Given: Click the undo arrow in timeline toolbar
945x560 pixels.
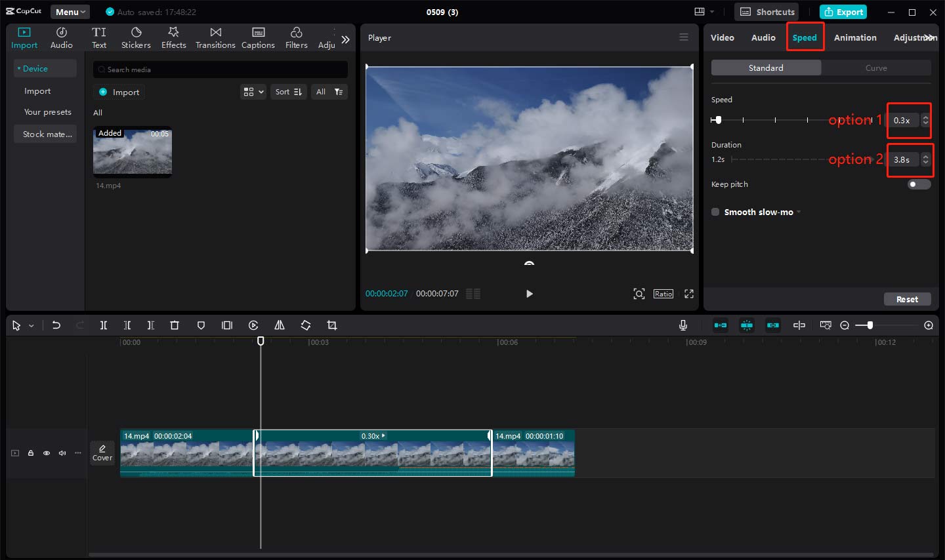Looking at the screenshot, I should click(56, 325).
